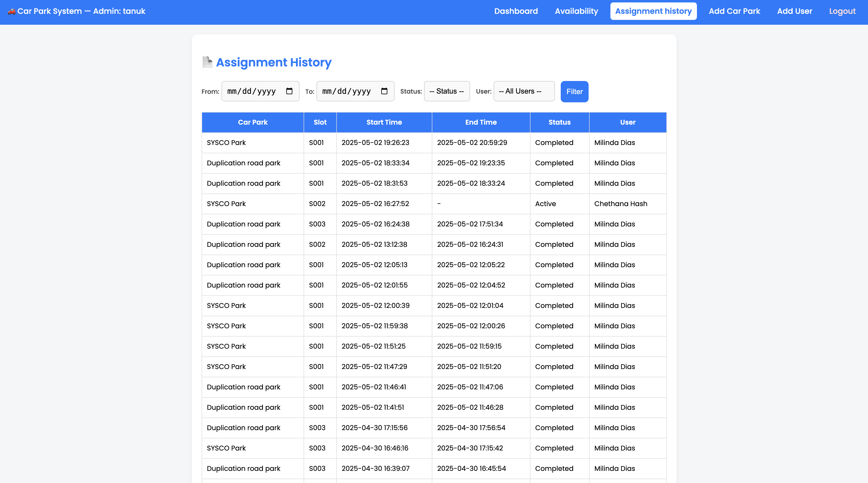Select start time 2025-05-02 13:12:38
Viewport: 868px width, 483px height.
374,244
